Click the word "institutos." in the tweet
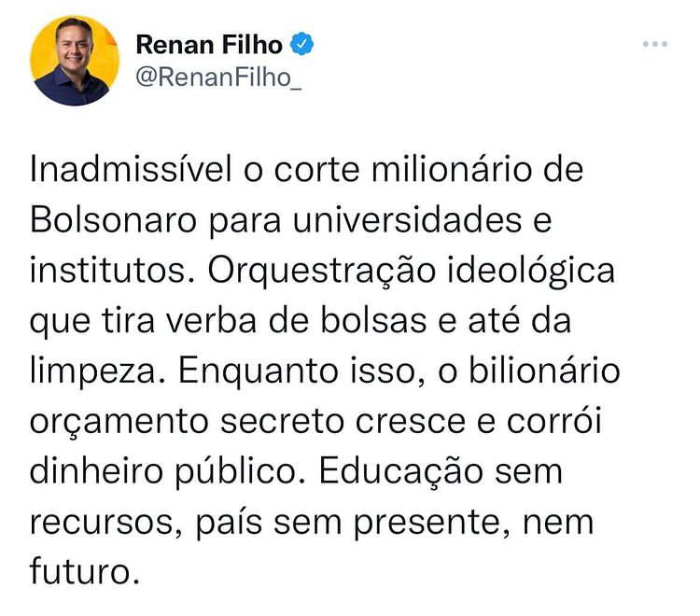 coord(113,270)
